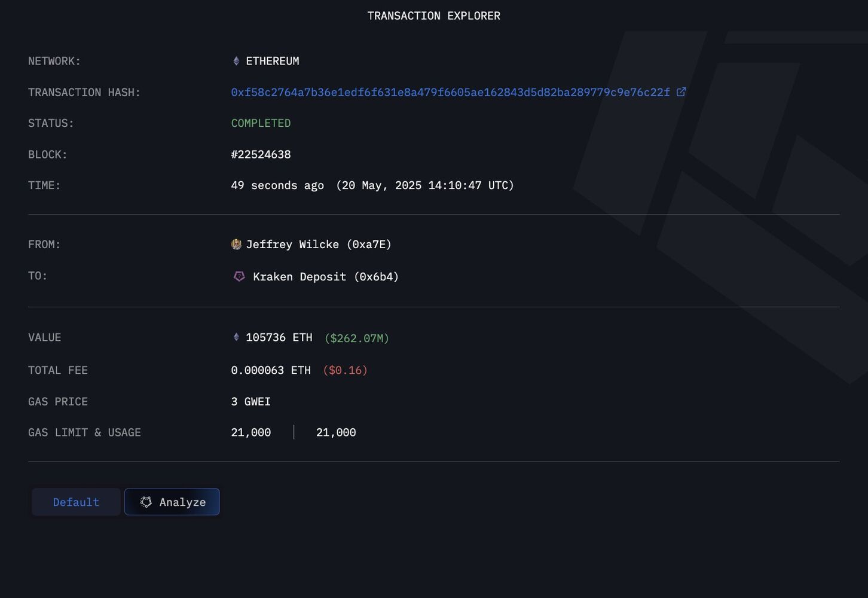Switch to the Default view tab

(x=76, y=502)
